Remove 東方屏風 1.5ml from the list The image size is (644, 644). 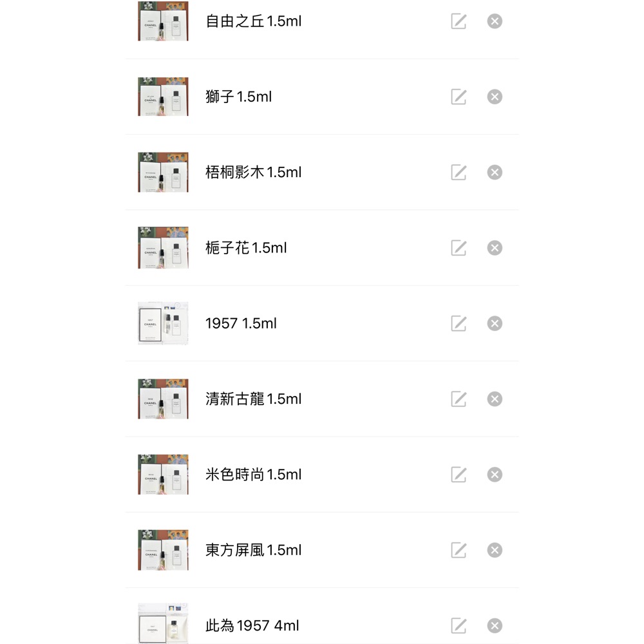(495, 550)
